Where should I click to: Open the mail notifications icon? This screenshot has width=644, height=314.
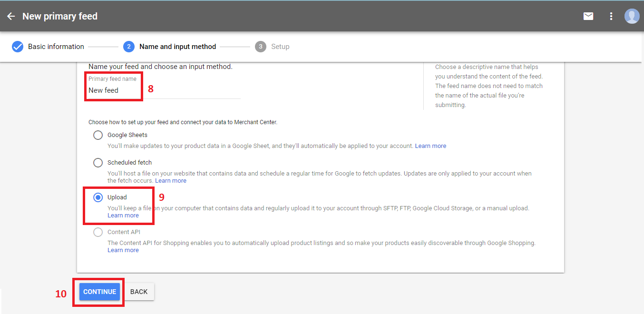588,16
